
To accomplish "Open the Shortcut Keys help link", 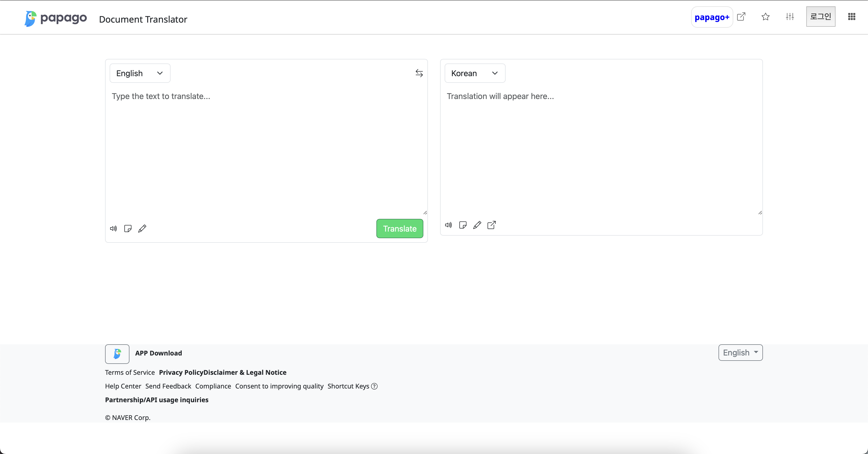I will [352, 386].
